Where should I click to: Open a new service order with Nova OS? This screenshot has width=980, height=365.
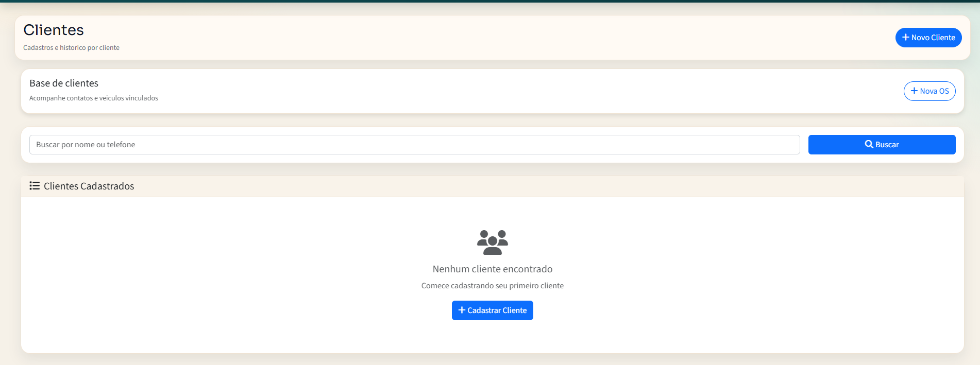[x=930, y=91]
